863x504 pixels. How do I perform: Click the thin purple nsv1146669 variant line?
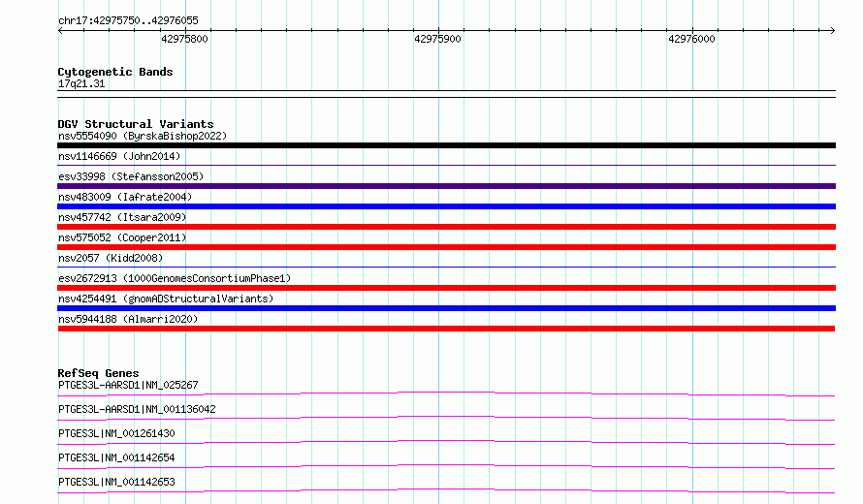click(x=446, y=165)
